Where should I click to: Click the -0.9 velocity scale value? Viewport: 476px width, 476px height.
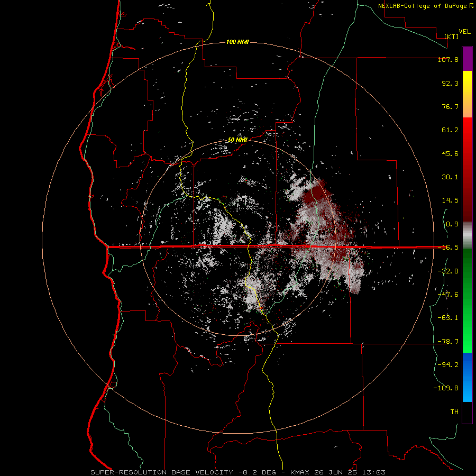coord(450,224)
